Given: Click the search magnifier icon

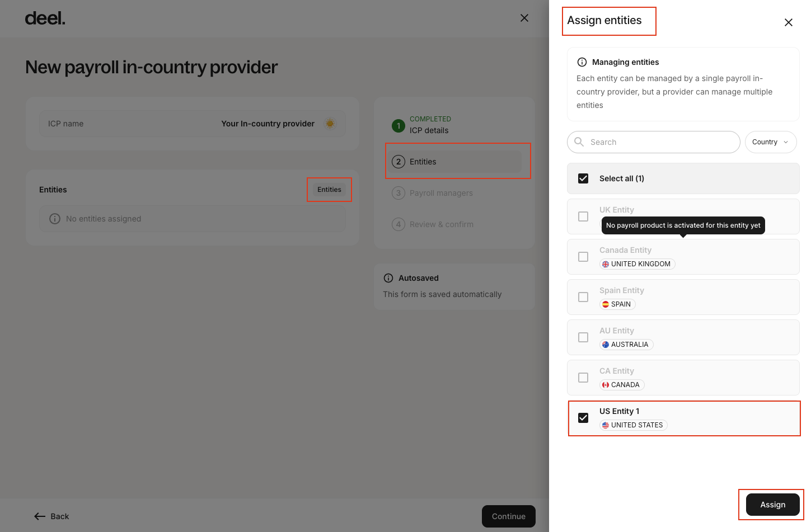Looking at the screenshot, I should tap(579, 142).
